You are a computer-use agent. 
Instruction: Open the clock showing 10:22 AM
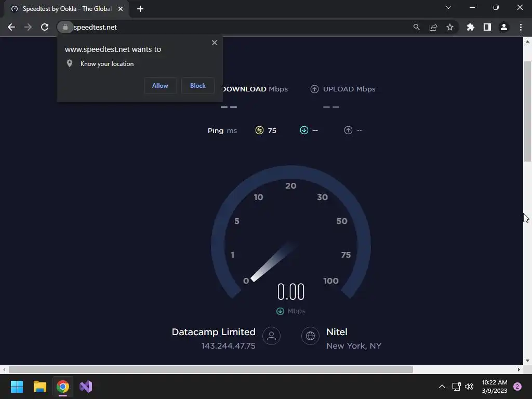click(495, 387)
